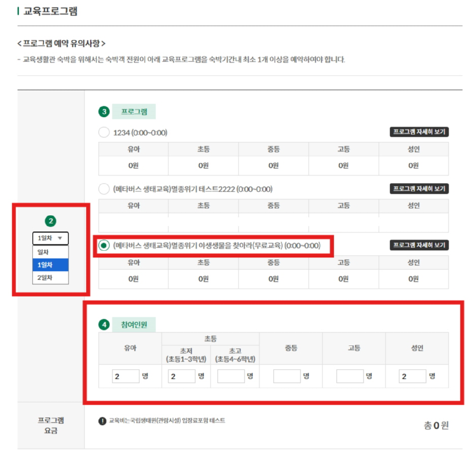Click the 유아 participant count field
The height and width of the screenshot is (453, 476).
click(x=124, y=376)
